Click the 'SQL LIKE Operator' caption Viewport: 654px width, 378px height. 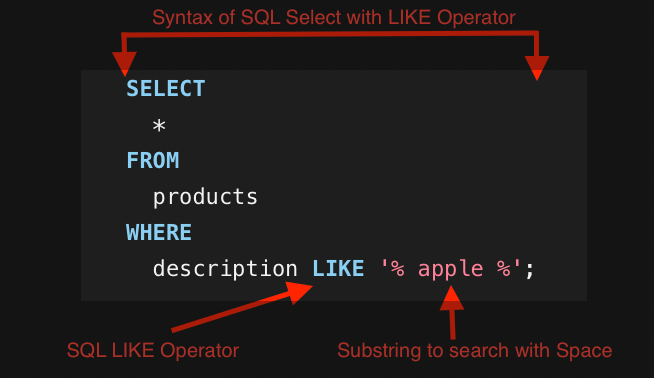(x=153, y=350)
